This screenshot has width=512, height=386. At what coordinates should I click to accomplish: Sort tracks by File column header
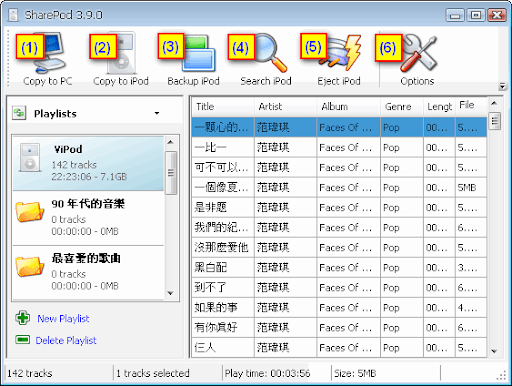point(471,107)
